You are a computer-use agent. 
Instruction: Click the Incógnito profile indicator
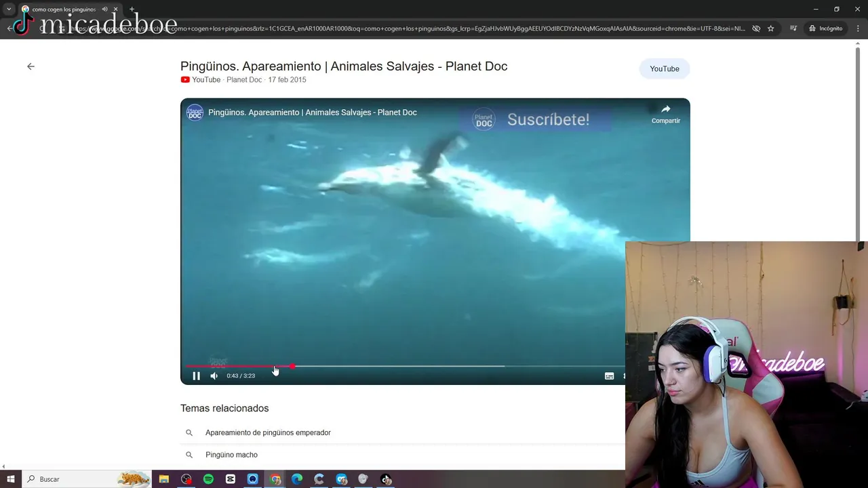[825, 28]
